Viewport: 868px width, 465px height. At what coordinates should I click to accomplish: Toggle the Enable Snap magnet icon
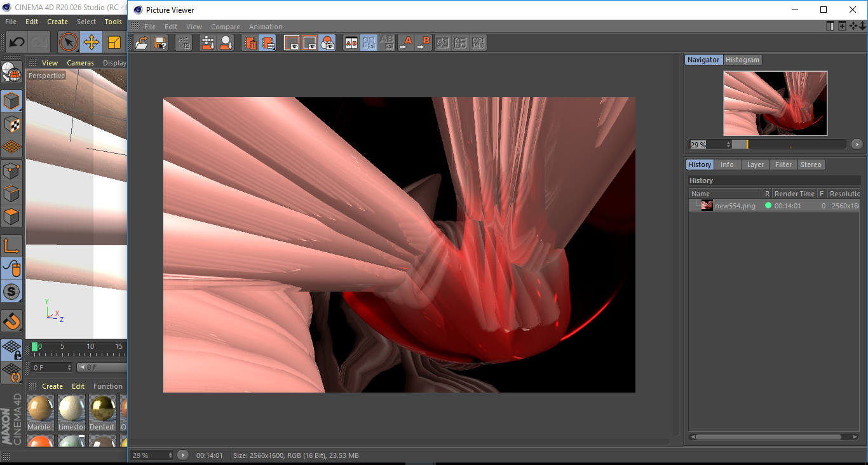click(11, 321)
